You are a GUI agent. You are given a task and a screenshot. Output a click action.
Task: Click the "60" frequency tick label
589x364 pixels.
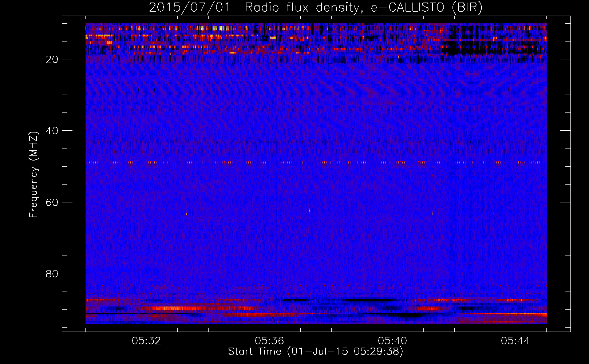tap(52, 202)
